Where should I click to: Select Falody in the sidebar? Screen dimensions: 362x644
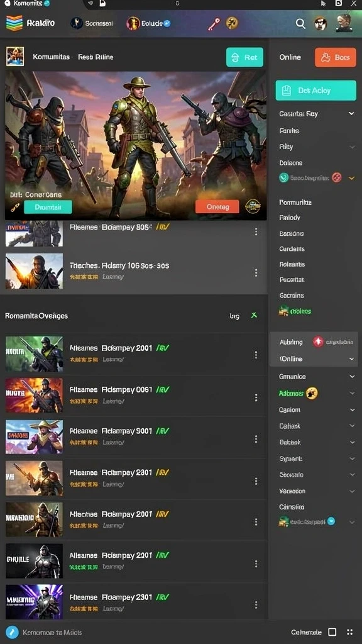pyautogui.click(x=290, y=218)
